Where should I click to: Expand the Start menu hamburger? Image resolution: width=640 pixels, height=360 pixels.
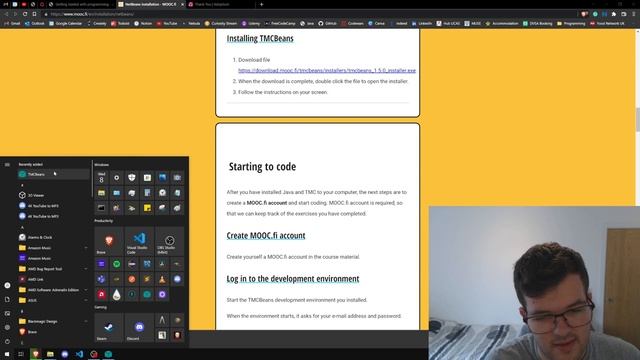(x=7, y=164)
